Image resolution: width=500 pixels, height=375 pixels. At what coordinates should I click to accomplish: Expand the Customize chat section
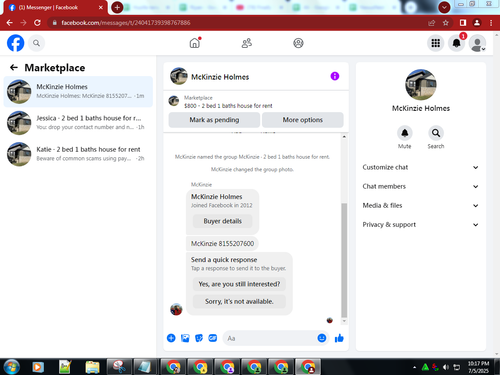click(420, 167)
